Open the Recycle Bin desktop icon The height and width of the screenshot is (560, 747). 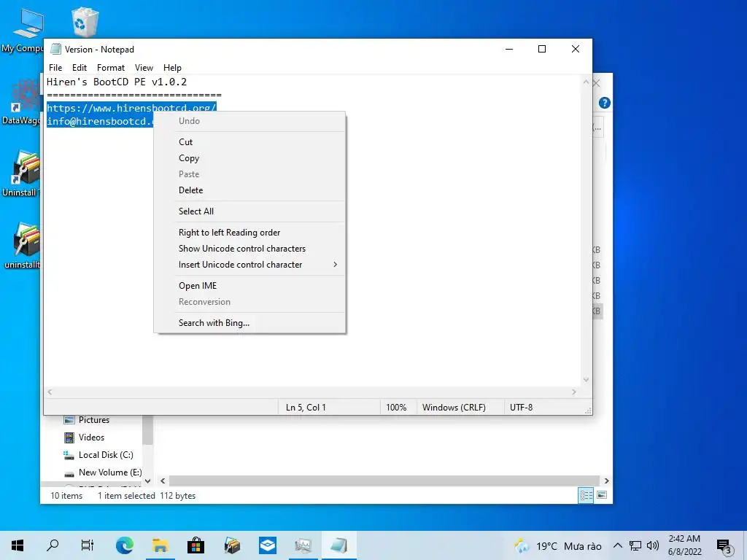tap(85, 22)
